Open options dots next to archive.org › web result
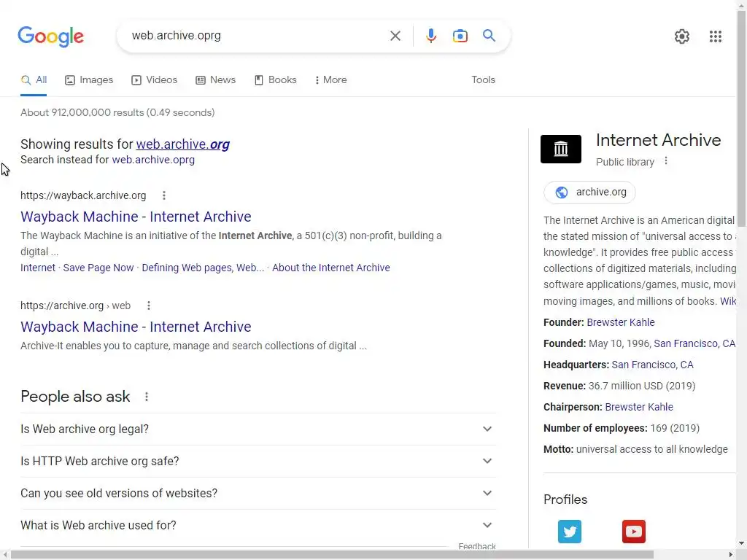 pos(149,306)
